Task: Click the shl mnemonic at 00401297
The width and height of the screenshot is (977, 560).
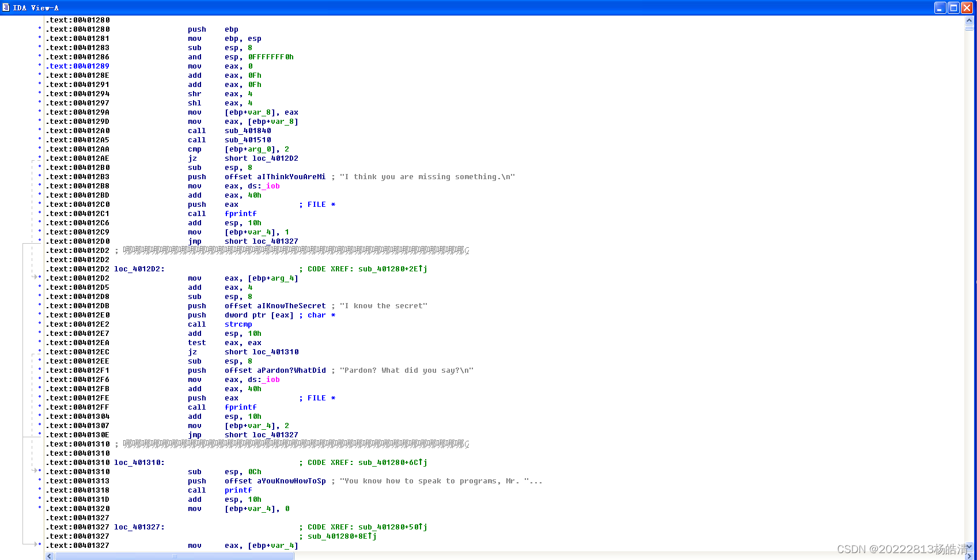Action: (x=195, y=103)
